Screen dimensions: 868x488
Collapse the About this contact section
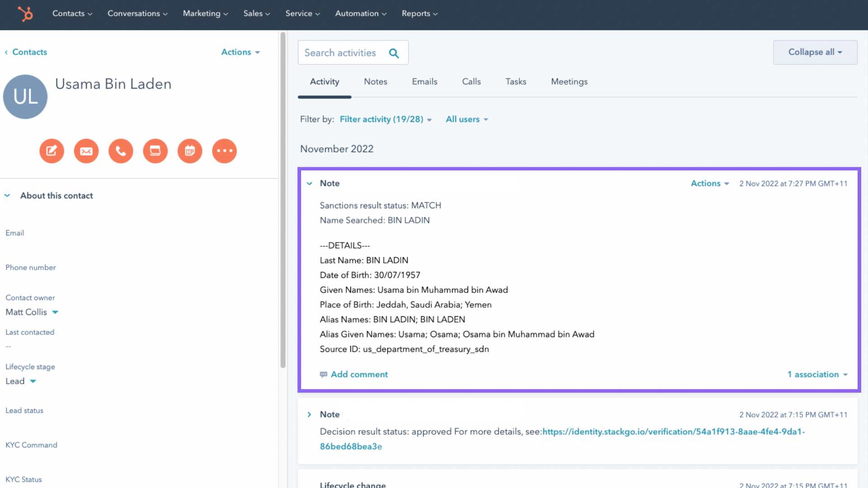coord(7,196)
